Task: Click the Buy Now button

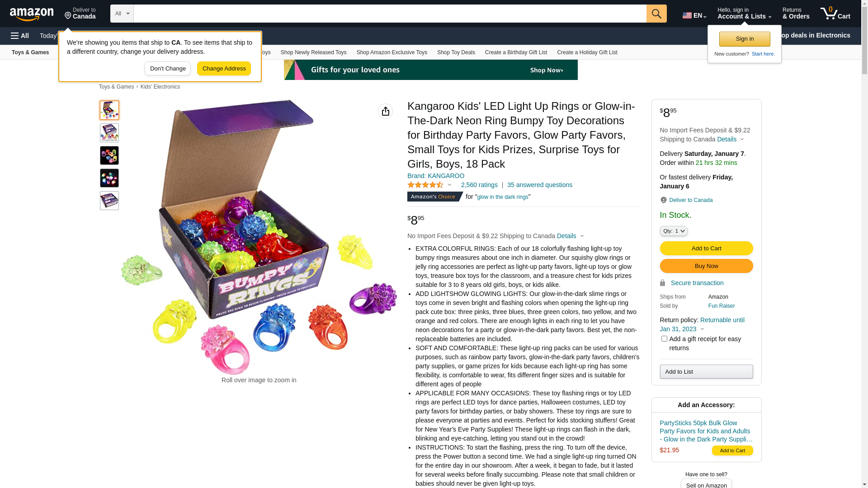Action: point(706,266)
